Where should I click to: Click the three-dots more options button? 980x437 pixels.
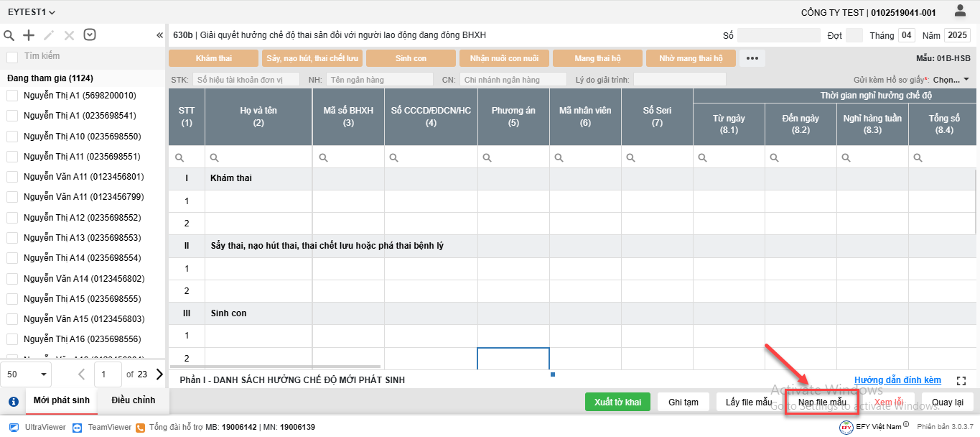(x=752, y=58)
